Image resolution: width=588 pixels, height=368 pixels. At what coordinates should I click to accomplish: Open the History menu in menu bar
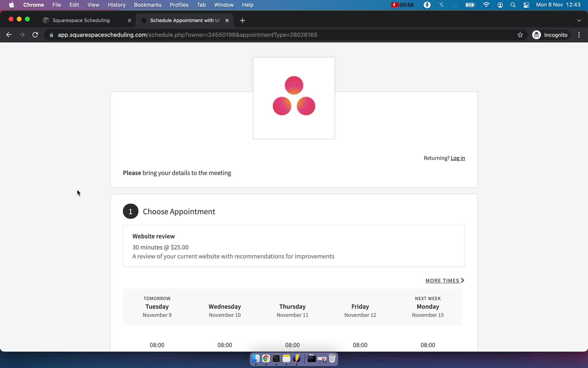[x=116, y=5]
